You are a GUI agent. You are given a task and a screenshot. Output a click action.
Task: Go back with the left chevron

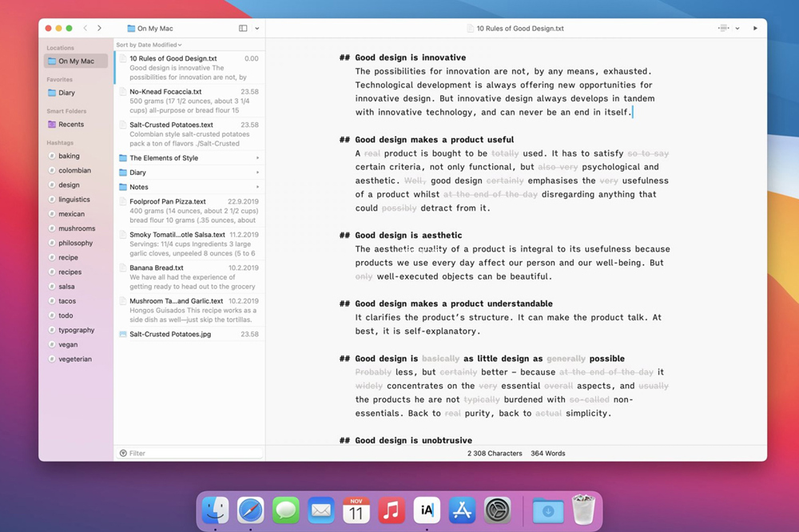pos(85,28)
